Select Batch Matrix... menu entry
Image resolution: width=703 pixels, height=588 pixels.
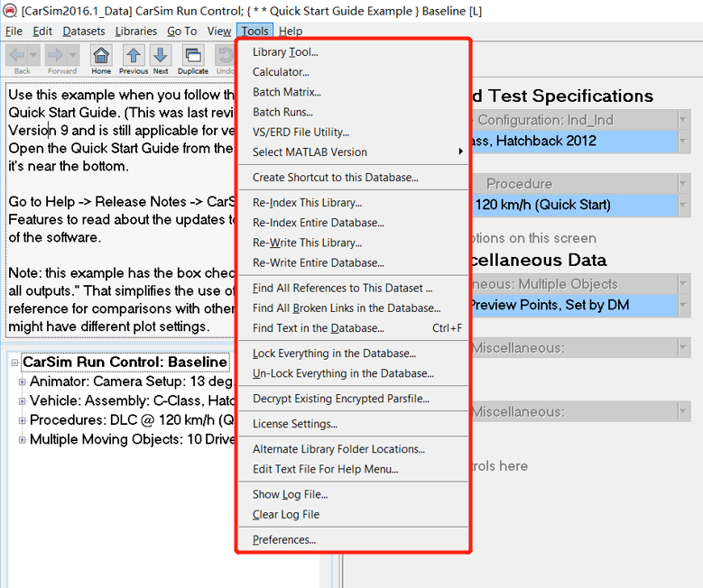(x=353, y=92)
